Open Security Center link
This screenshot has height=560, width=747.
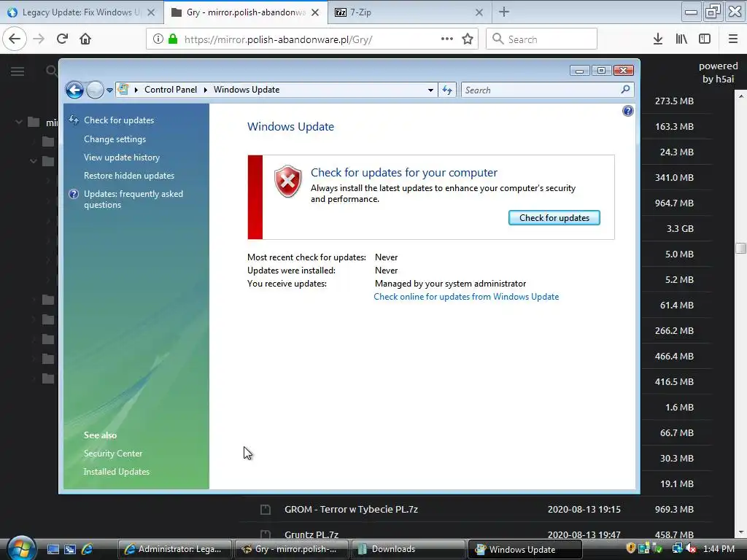click(x=113, y=454)
